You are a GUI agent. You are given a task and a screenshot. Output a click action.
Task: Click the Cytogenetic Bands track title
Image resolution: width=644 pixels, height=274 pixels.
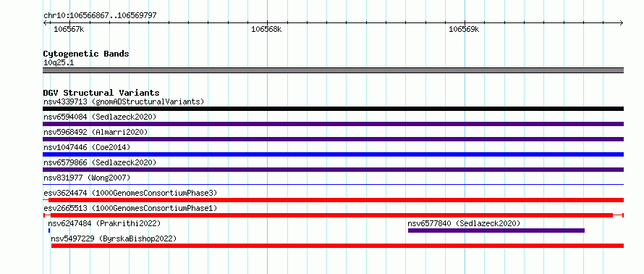click(x=86, y=54)
